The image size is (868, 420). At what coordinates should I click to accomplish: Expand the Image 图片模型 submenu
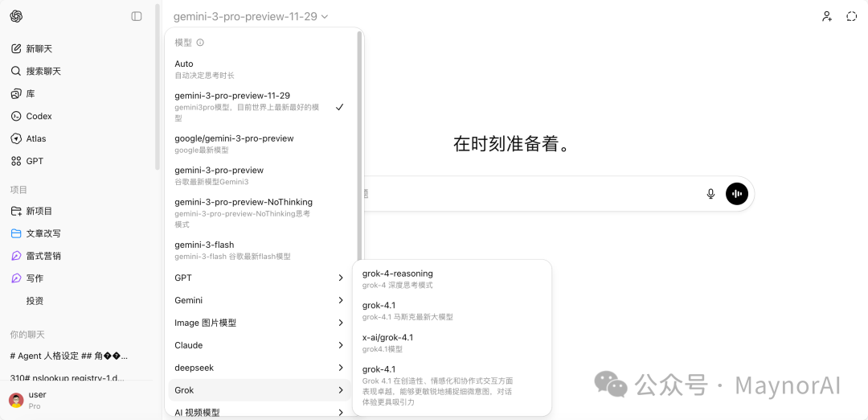pos(259,323)
